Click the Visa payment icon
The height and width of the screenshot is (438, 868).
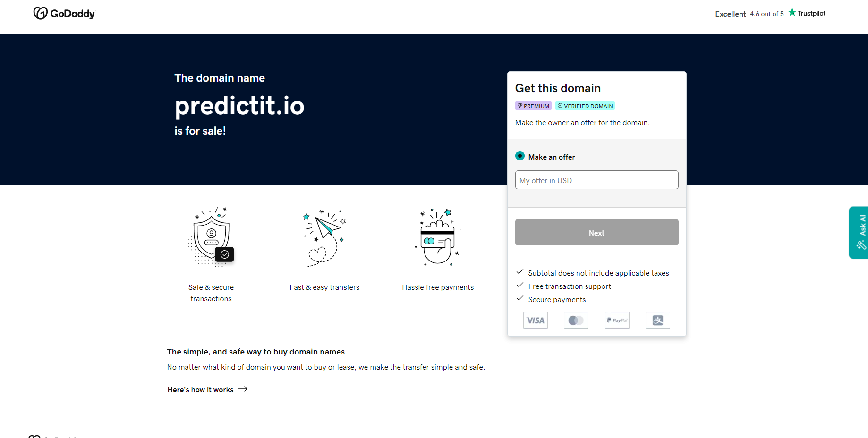[x=536, y=320]
